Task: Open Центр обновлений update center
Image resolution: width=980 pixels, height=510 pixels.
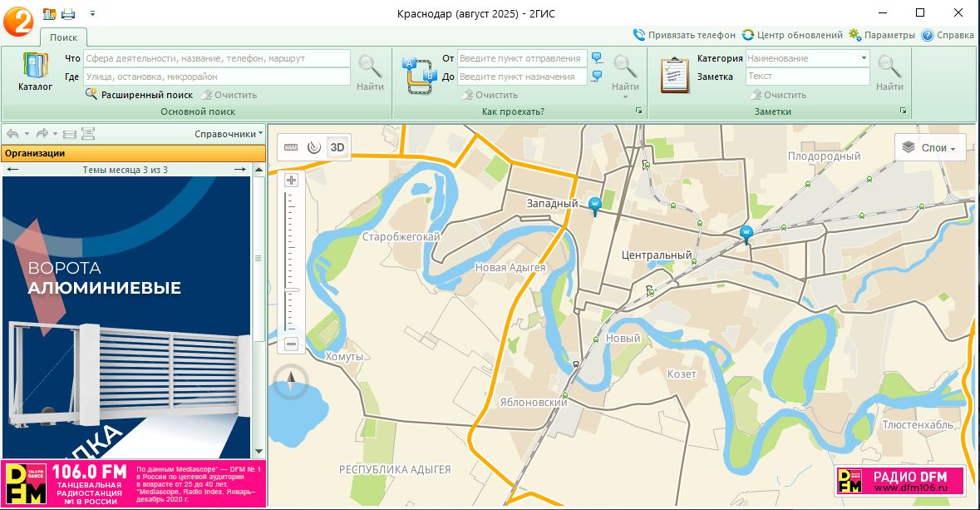Action: [x=792, y=35]
